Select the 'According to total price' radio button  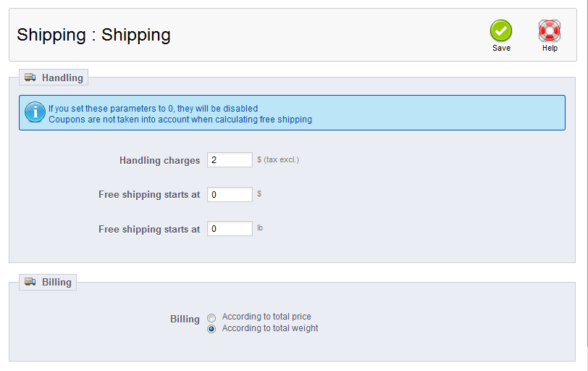tap(211, 317)
